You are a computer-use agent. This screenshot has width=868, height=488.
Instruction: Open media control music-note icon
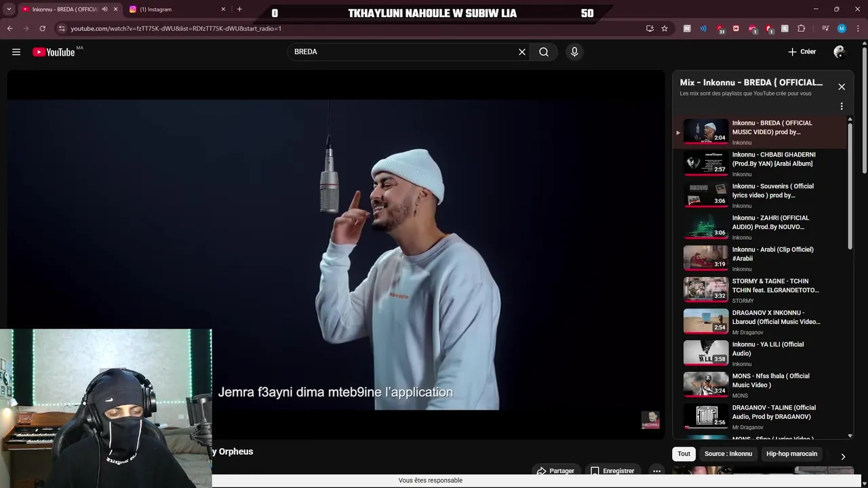tap(825, 28)
